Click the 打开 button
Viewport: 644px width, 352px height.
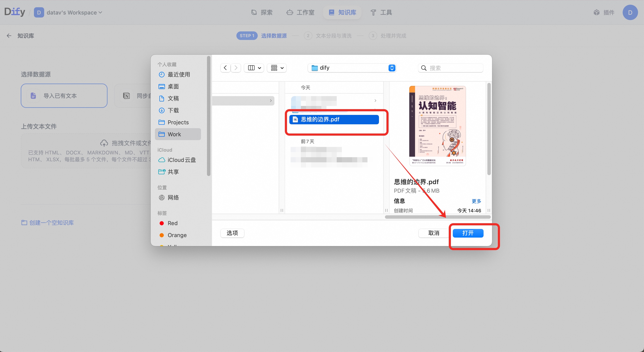click(x=468, y=233)
